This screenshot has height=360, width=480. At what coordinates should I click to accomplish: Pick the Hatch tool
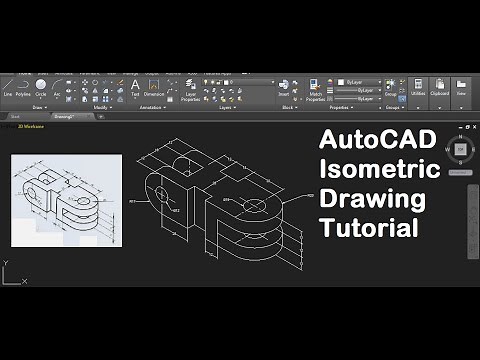click(69, 99)
